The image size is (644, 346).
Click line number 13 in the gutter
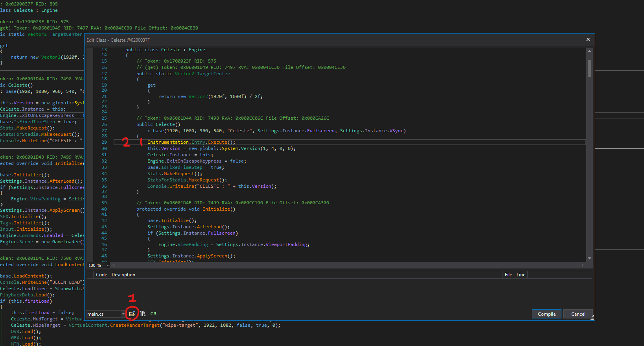(104, 50)
